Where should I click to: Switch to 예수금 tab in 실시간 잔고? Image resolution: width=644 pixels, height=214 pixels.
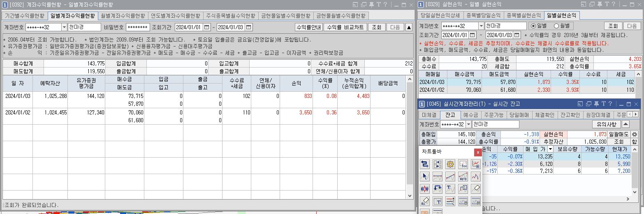[x=470, y=115]
